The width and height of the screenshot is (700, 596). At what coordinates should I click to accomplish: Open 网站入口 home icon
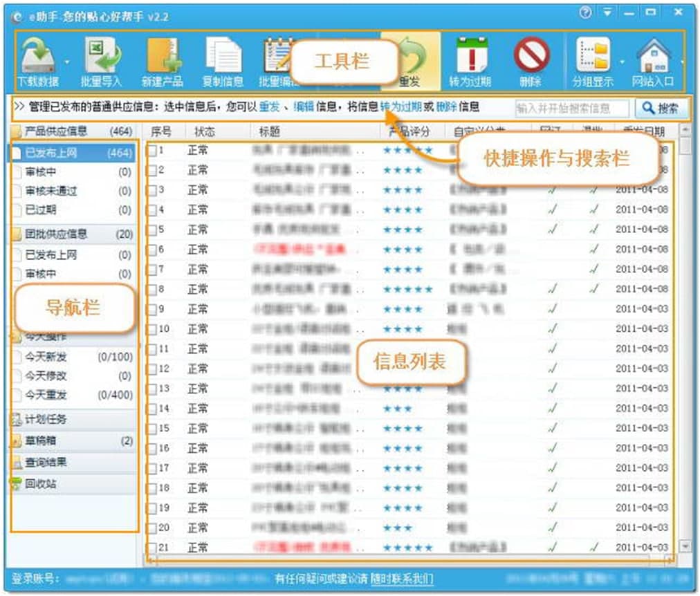click(x=654, y=56)
